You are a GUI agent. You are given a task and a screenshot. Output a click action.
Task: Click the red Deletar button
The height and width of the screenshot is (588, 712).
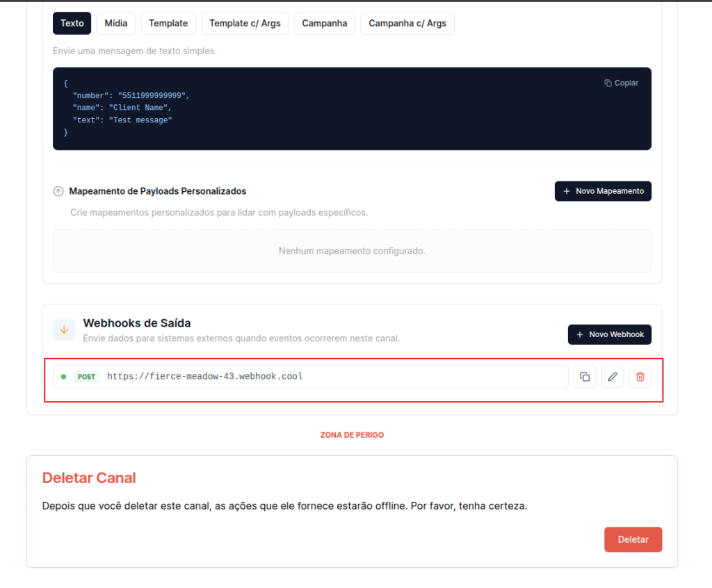(x=633, y=539)
